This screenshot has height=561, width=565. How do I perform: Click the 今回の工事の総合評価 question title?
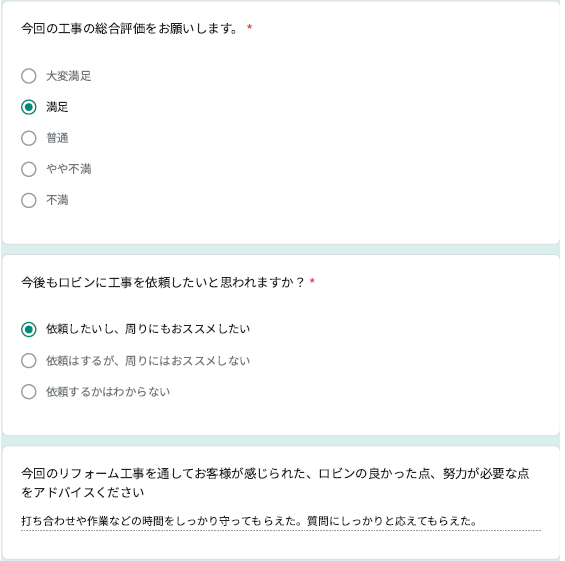pos(129,28)
